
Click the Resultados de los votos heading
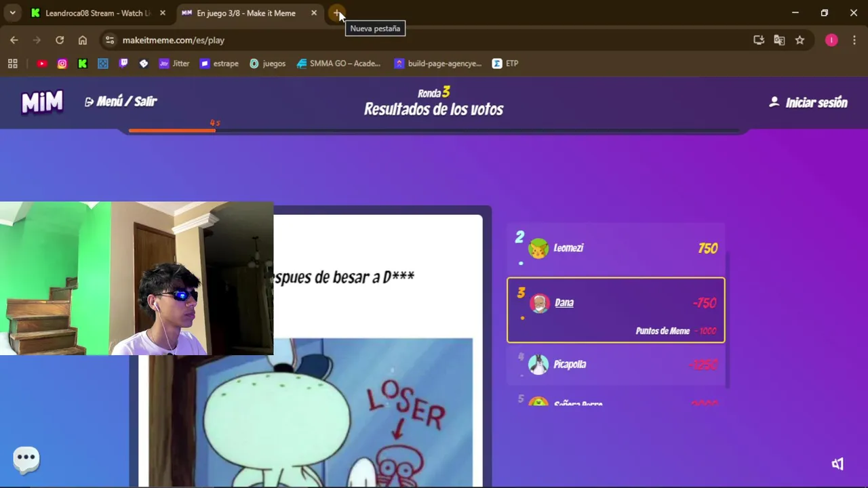point(434,109)
